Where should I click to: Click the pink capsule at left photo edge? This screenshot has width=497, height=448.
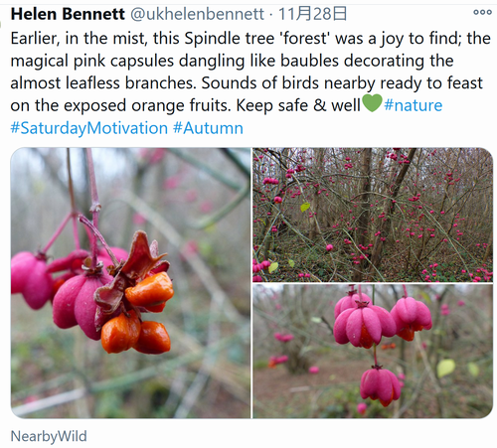coord(31,281)
